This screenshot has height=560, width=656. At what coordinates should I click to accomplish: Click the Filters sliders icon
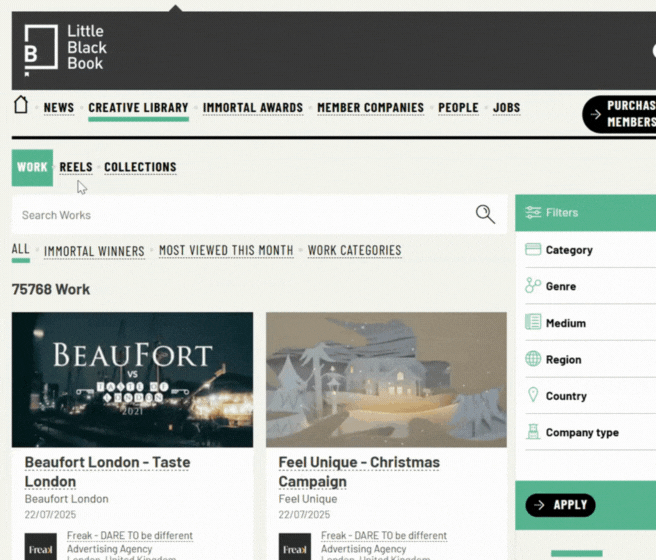coord(533,212)
